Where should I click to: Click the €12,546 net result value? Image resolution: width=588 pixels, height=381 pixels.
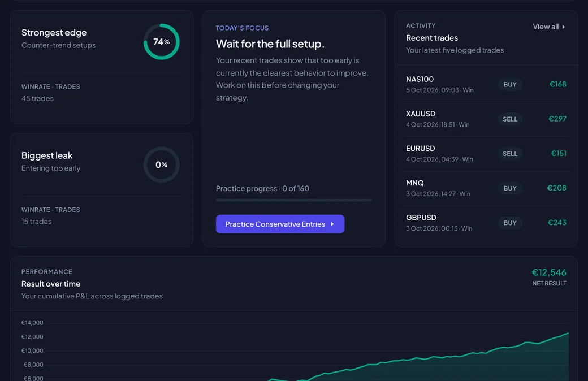pos(549,272)
